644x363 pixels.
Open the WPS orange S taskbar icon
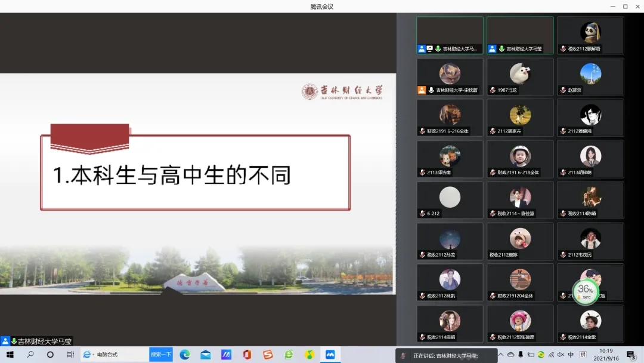coord(268,355)
